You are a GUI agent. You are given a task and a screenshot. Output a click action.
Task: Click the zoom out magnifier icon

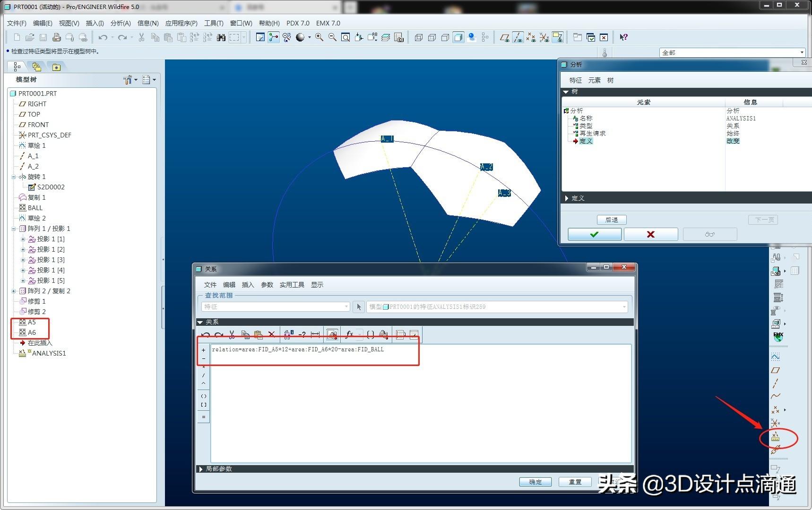click(332, 37)
